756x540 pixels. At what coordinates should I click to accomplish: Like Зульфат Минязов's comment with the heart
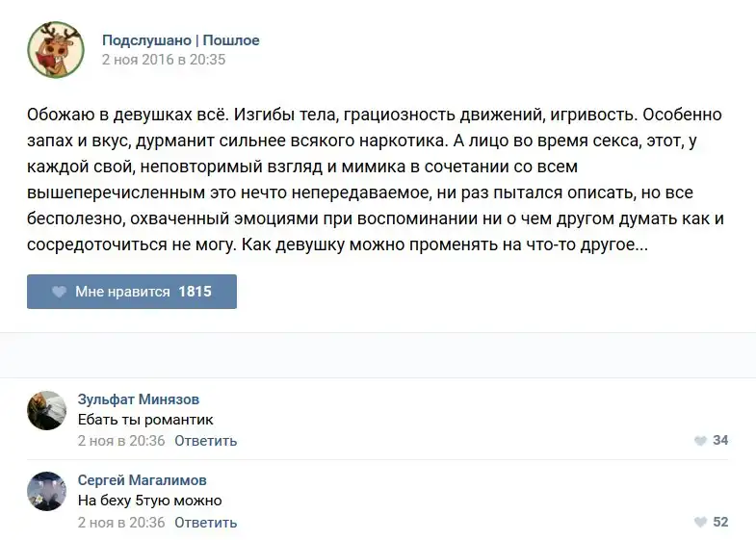tap(700, 441)
